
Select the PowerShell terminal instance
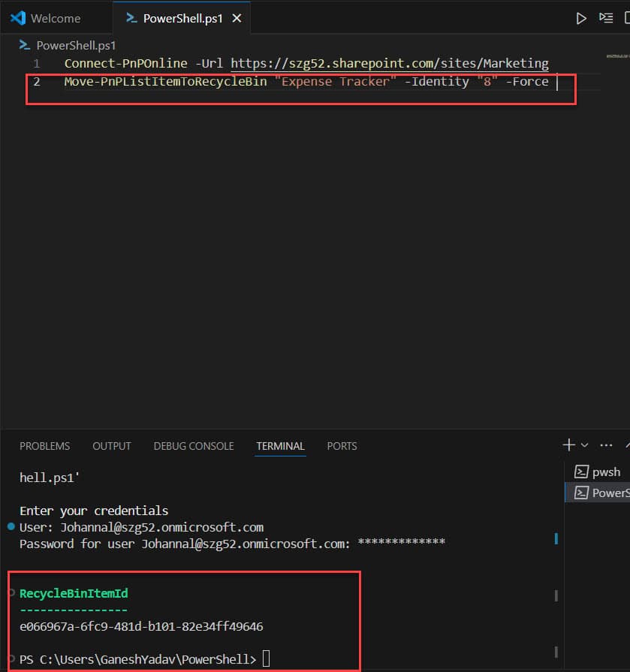(x=598, y=493)
